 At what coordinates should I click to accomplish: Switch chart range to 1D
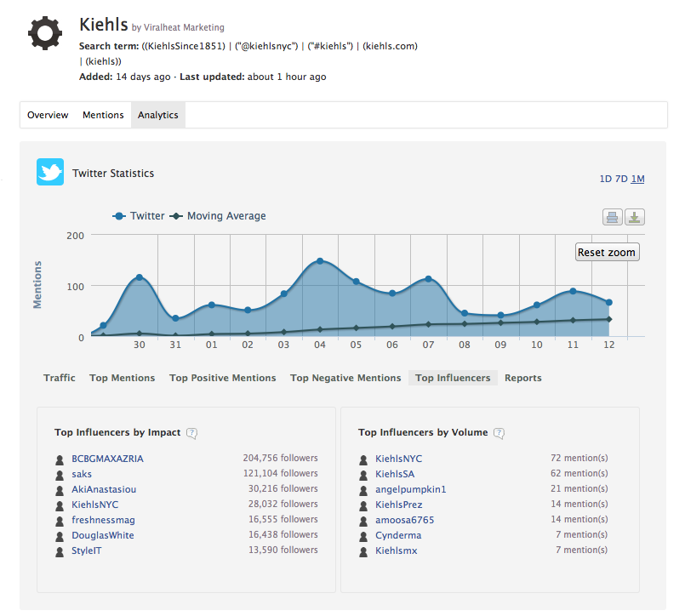(x=605, y=179)
